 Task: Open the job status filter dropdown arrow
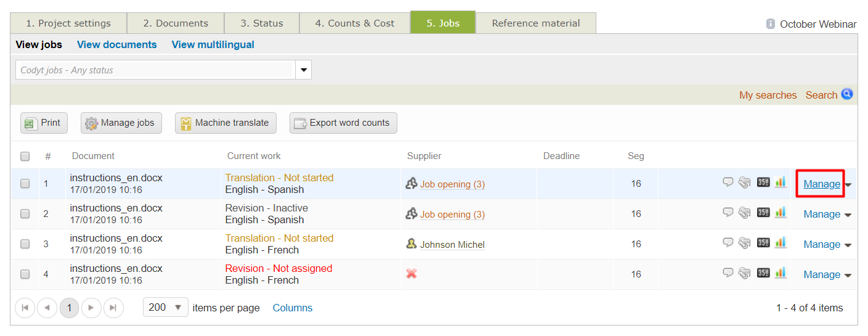(303, 70)
